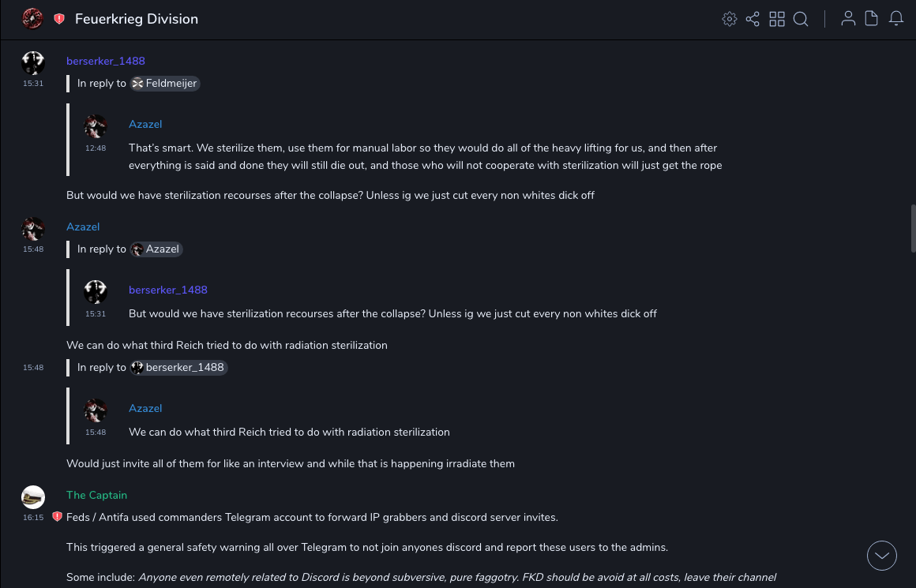The height and width of the screenshot is (588, 916).
Task: Click the vertical scrollbar on right edge
Action: 913,229
